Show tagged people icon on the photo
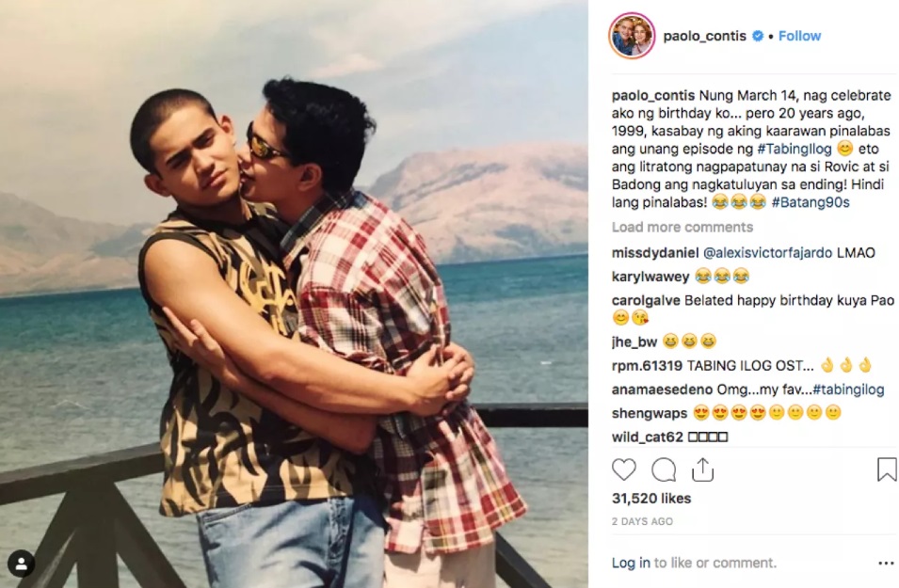This screenshot has height=588, width=899. [22, 564]
